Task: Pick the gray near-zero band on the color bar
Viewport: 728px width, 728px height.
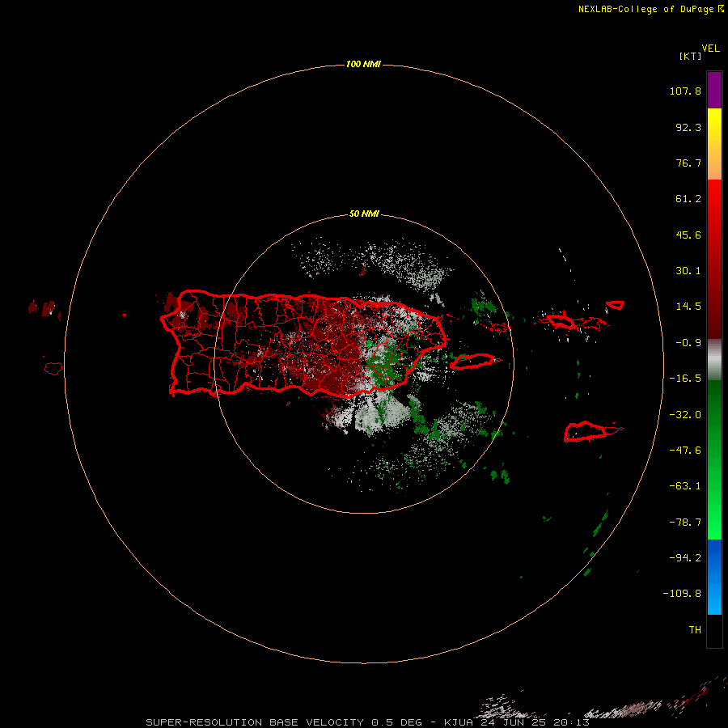Action: 714,360
